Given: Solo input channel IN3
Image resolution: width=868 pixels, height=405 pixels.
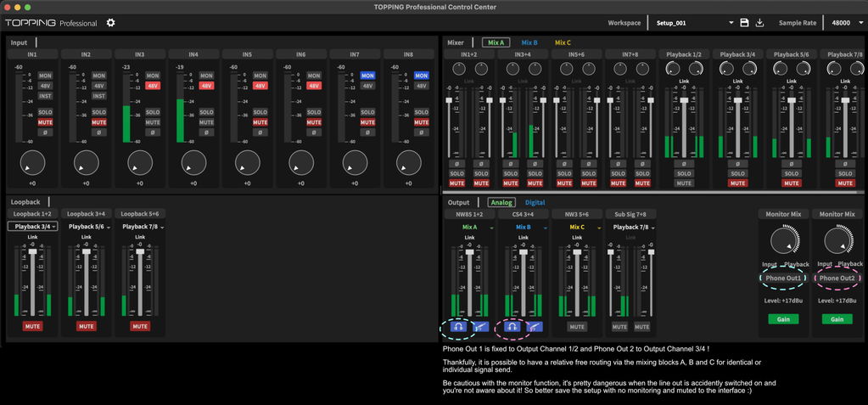Looking at the screenshot, I should pos(152,112).
